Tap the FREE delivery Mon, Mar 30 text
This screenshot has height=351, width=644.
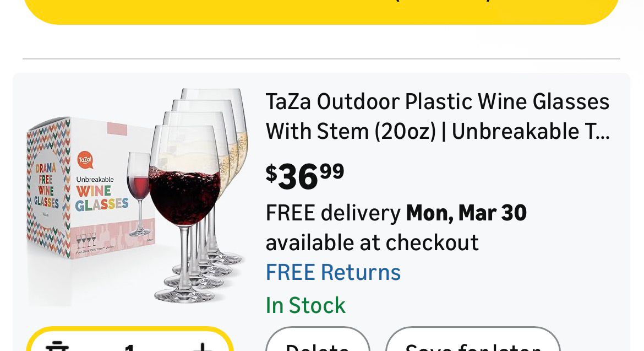(396, 213)
